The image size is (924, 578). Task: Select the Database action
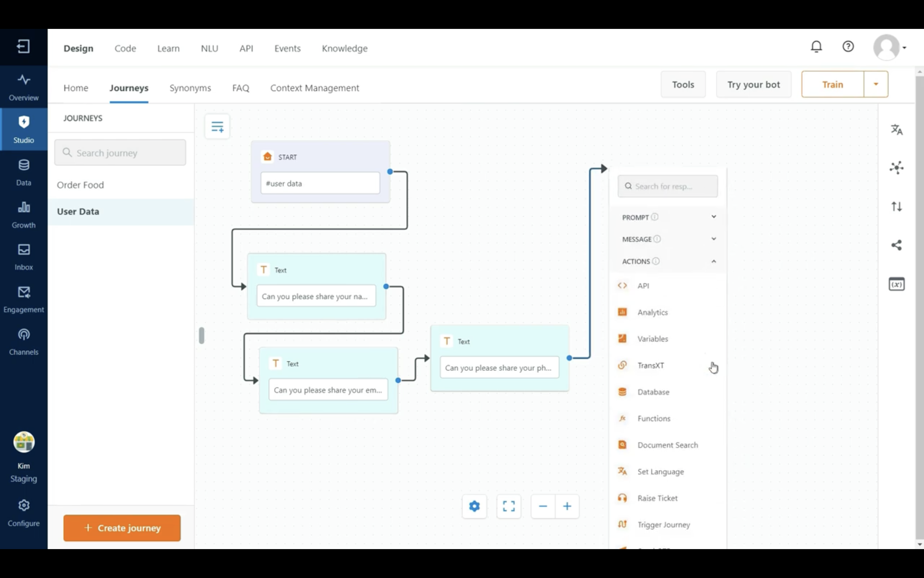pyautogui.click(x=667, y=392)
